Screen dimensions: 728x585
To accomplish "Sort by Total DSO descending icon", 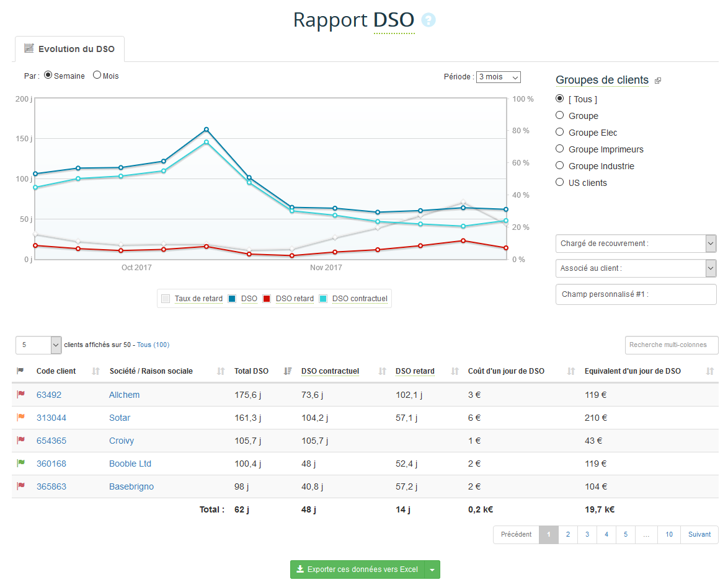I will [x=288, y=371].
